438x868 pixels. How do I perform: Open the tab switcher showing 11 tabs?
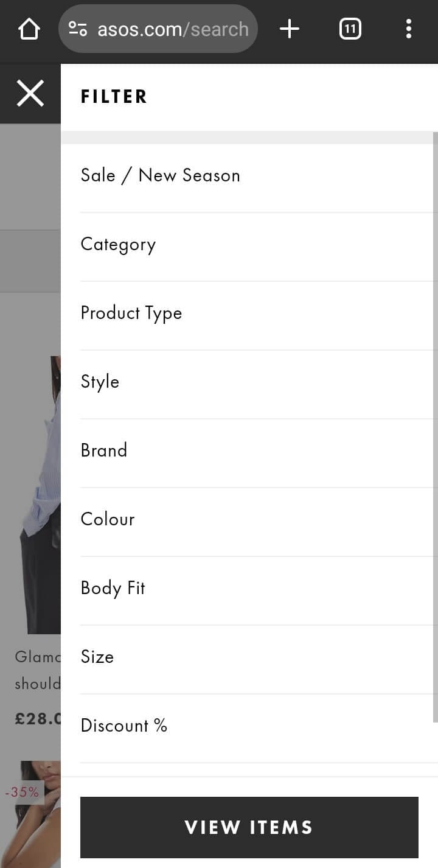point(350,28)
